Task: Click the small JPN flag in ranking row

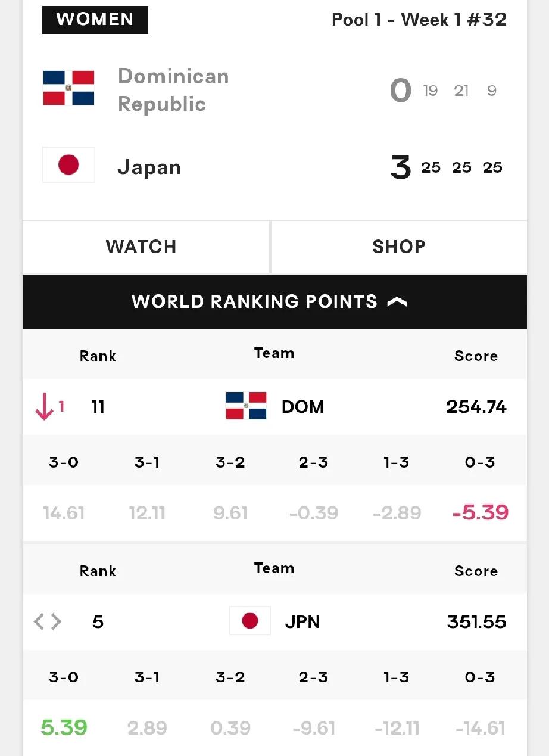Action: [250, 621]
